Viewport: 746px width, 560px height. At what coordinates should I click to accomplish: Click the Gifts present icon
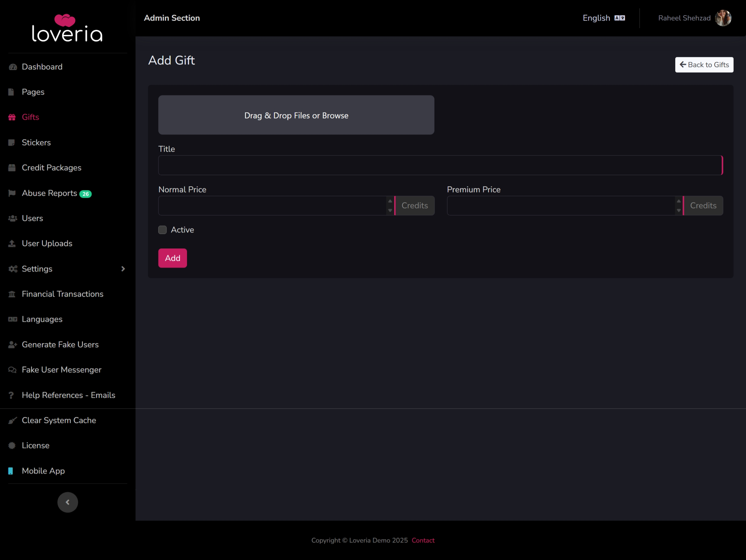point(12,117)
